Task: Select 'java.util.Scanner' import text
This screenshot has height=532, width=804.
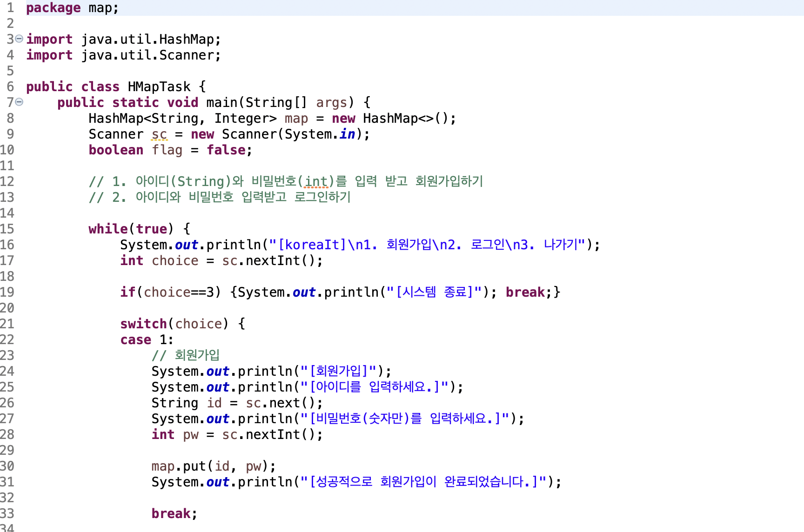Action: (x=147, y=55)
